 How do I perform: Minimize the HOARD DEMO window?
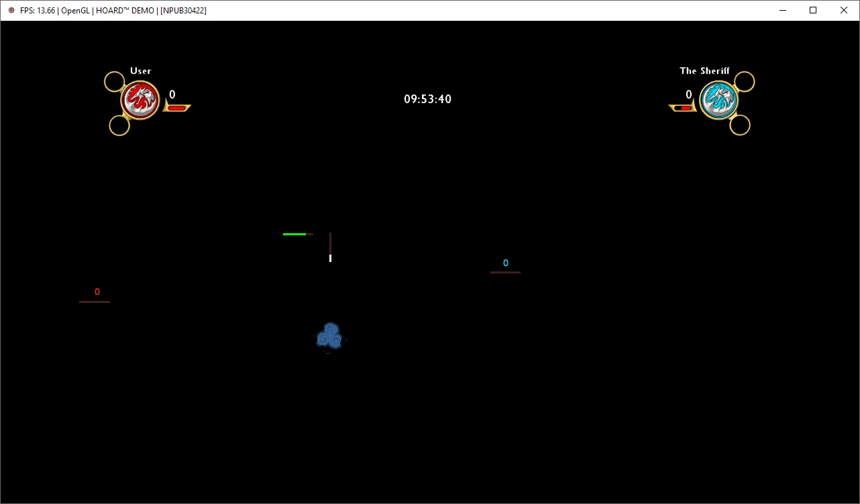[x=782, y=10]
